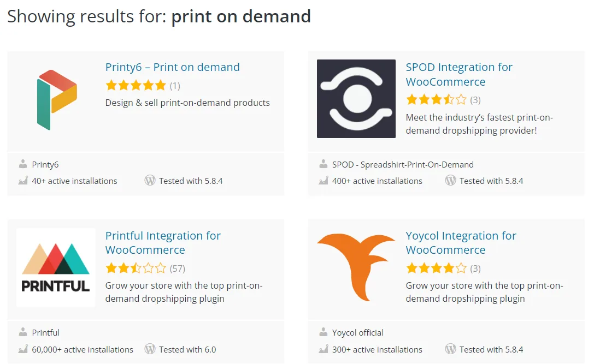The image size is (594, 364).
Task: Click the Printy6 plugin logo icon
Action: tap(56, 99)
